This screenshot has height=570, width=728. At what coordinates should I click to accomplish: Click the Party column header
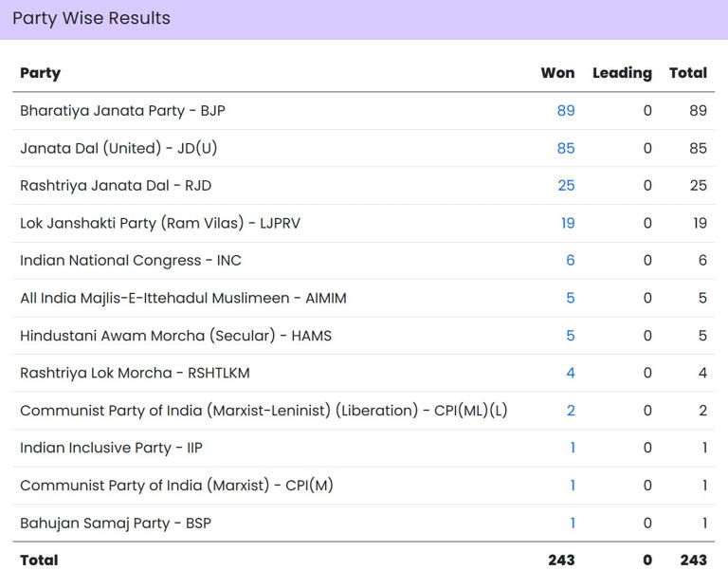tap(40, 73)
